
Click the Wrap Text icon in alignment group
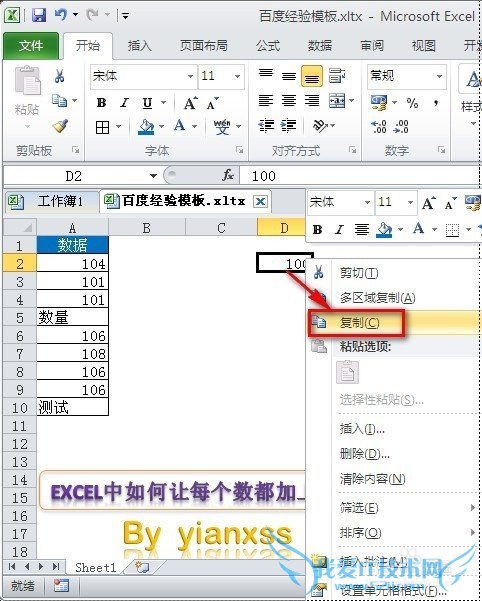point(337,76)
